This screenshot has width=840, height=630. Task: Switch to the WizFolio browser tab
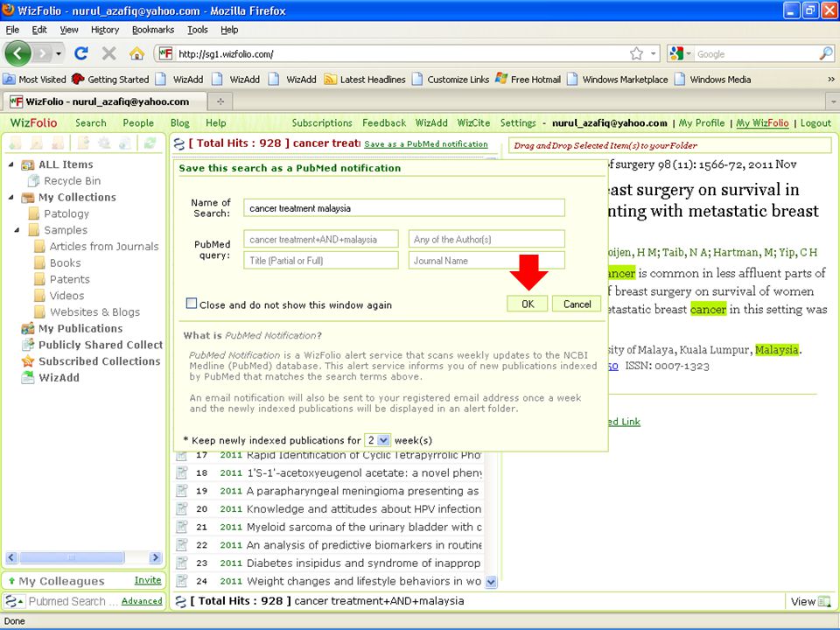pyautogui.click(x=104, y=101)
